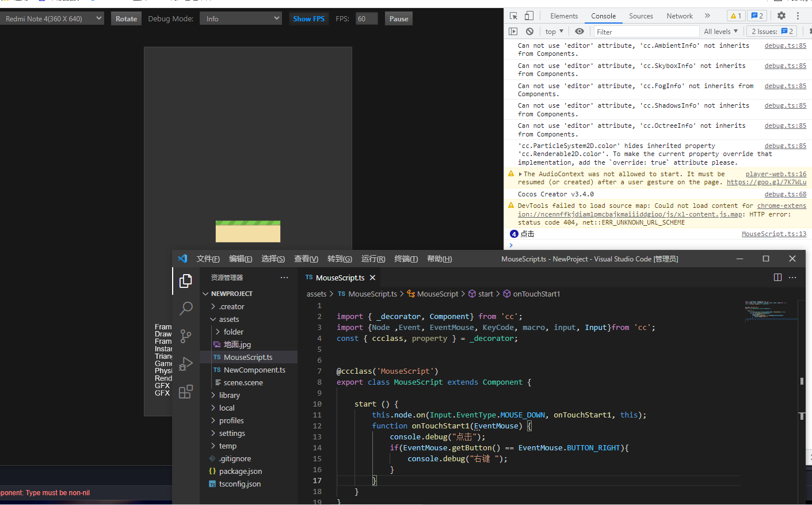Click DevTools inspect element picker icon
The height and width of the screenshot is (505, 812).
coord(514,16)
